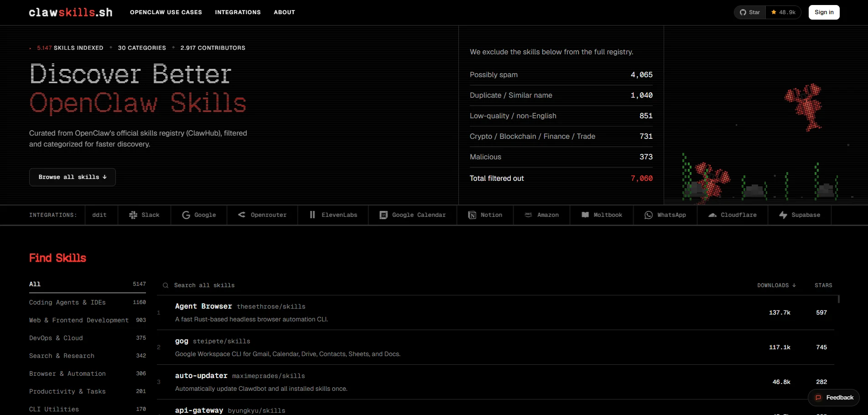Select the All category tab

pos(88,284)
